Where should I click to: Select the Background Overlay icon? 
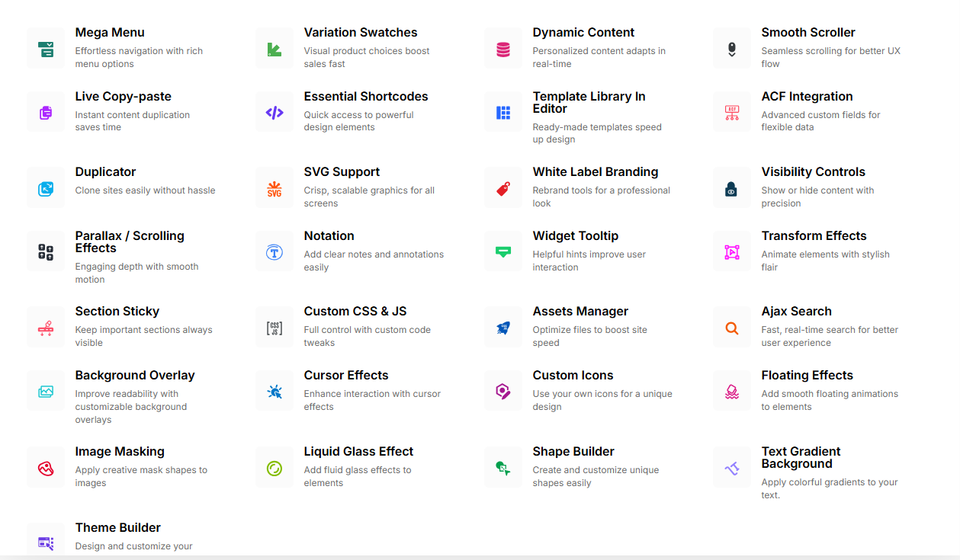point(46,392)
